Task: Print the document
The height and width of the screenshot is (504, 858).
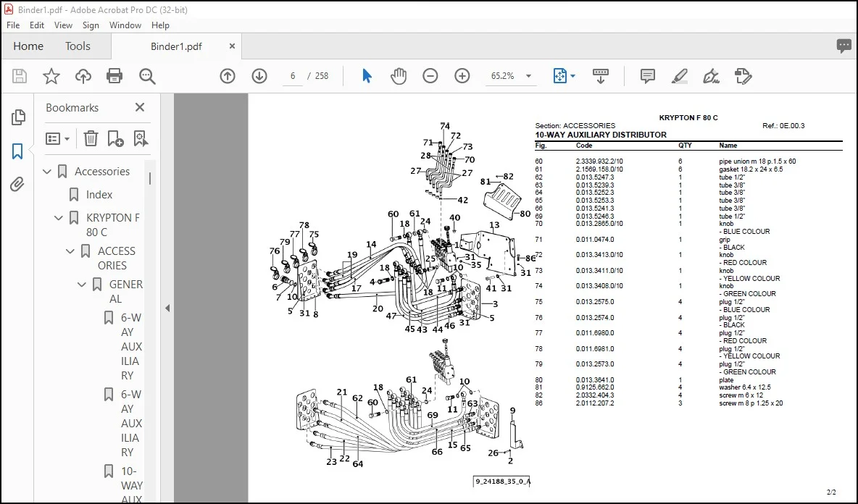Action: coord(114,76)
